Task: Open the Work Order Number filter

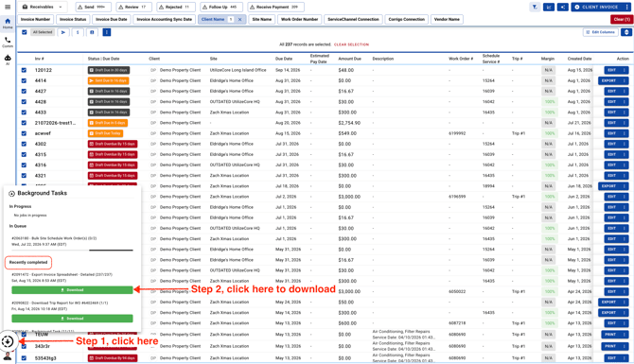Action: (299, 20)
